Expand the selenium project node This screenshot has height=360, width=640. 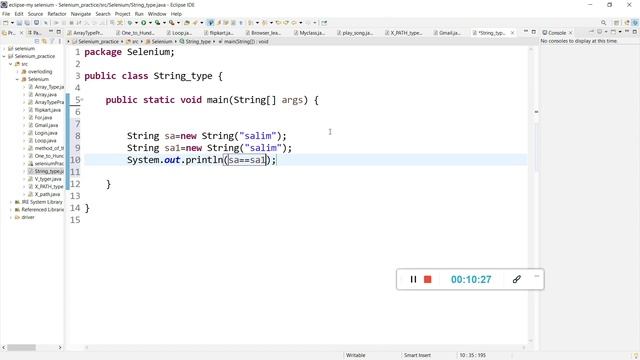point(4,49)
